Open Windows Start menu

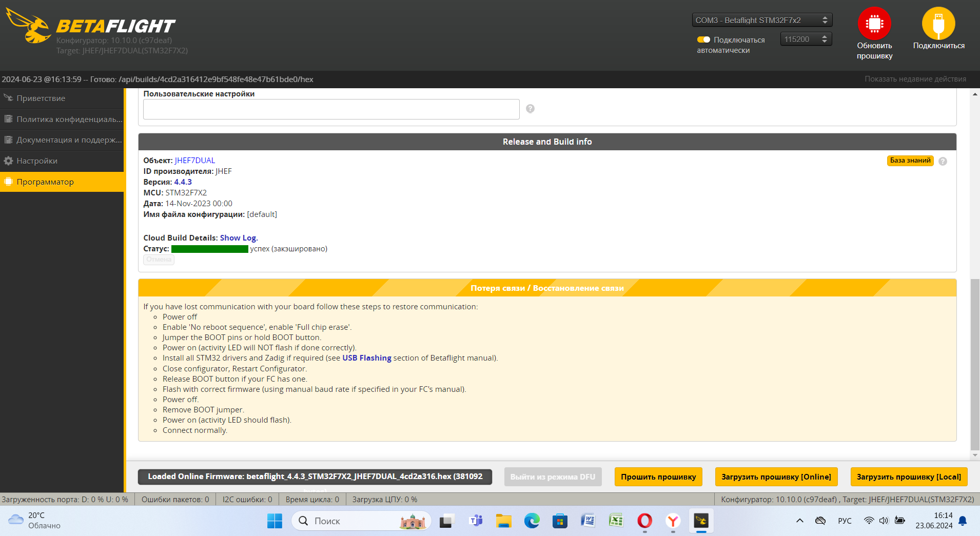click(275, 521)
